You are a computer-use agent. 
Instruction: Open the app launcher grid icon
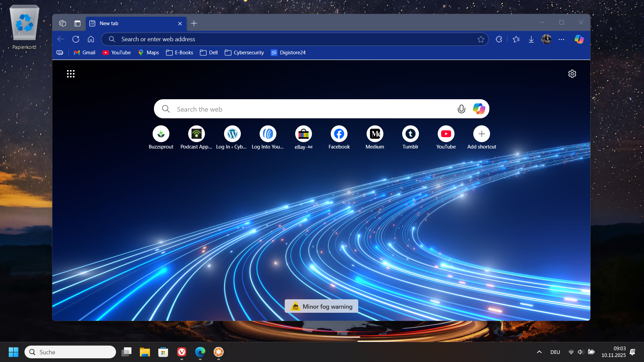[x=71, y=74]
